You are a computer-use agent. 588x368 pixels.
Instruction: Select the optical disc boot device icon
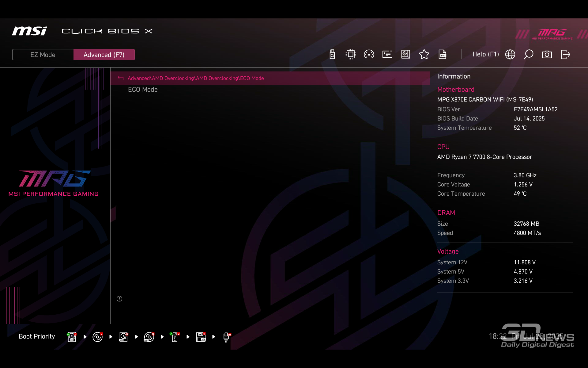click(x=98, y=337)
